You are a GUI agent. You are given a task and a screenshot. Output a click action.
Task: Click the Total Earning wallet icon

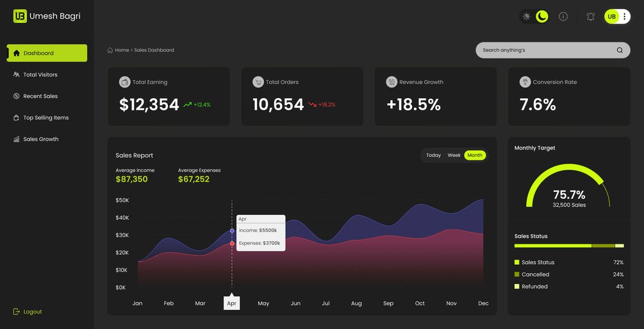point(125,82)
